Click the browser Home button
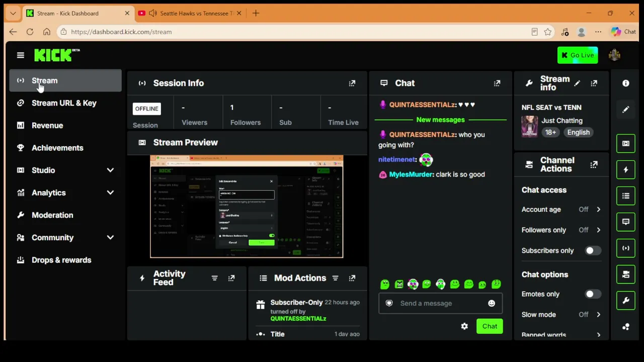Screen dimensions: 644x362 47,32
